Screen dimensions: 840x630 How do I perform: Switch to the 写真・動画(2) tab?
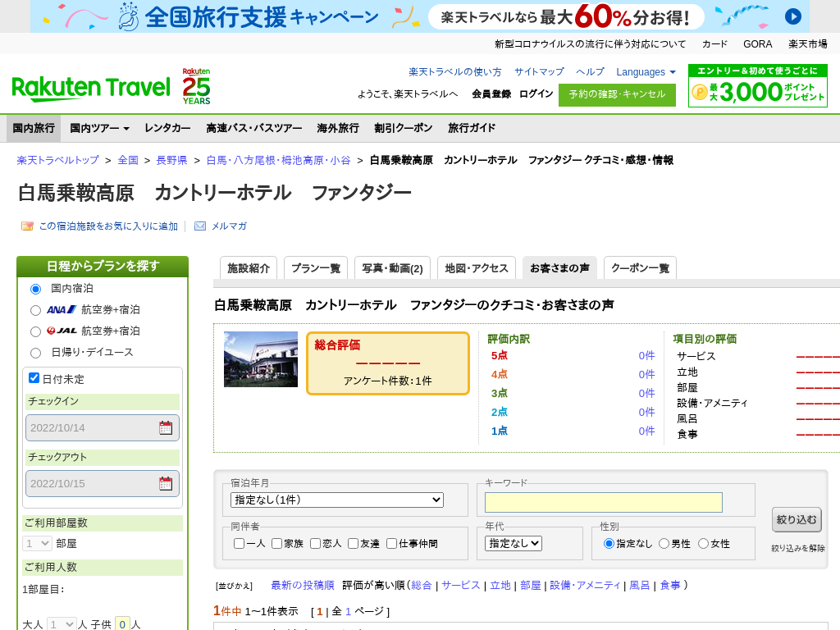click(392, 268)
